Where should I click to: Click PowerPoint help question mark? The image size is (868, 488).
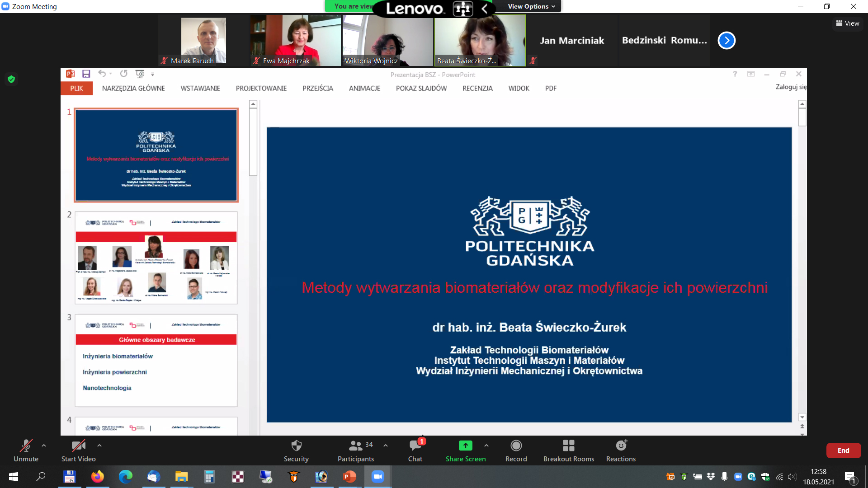point(735,74)
